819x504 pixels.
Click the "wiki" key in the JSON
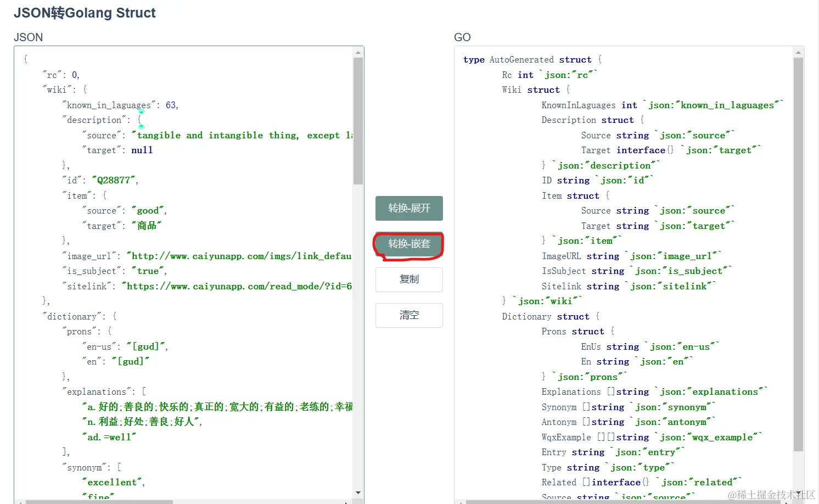point(57,89)
